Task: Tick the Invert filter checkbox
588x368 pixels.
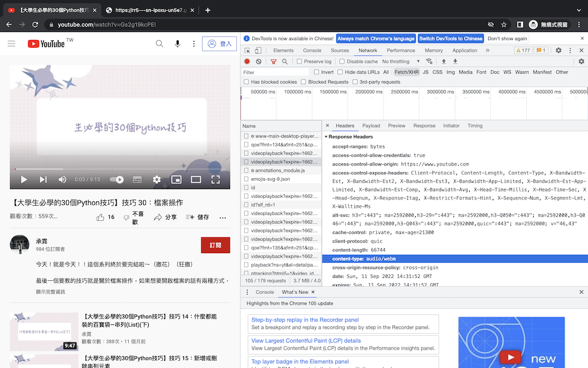Action: click(x=316, y=72)
